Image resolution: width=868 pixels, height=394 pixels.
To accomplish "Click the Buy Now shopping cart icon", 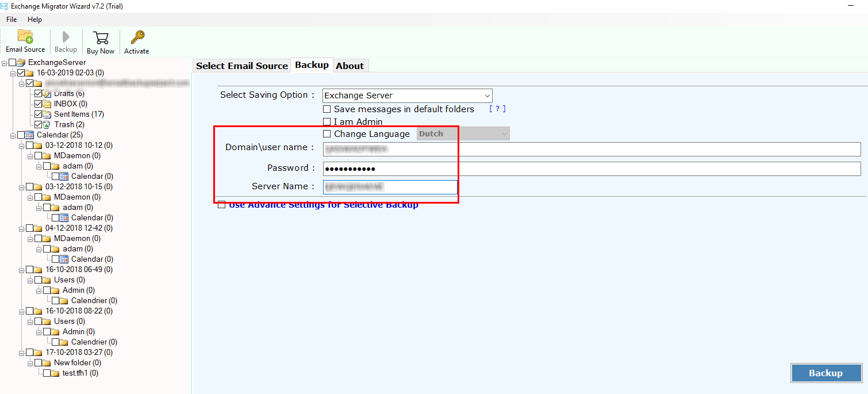I will pos(101,41).
